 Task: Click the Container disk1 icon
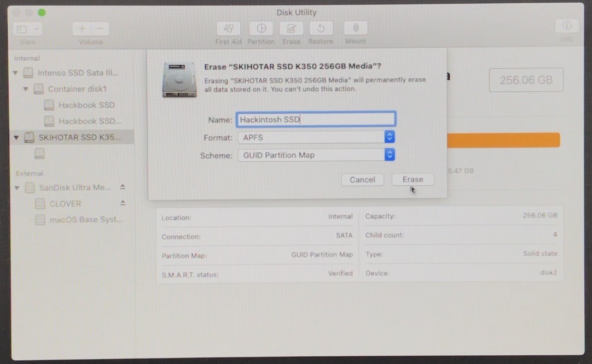pos(38,89)
